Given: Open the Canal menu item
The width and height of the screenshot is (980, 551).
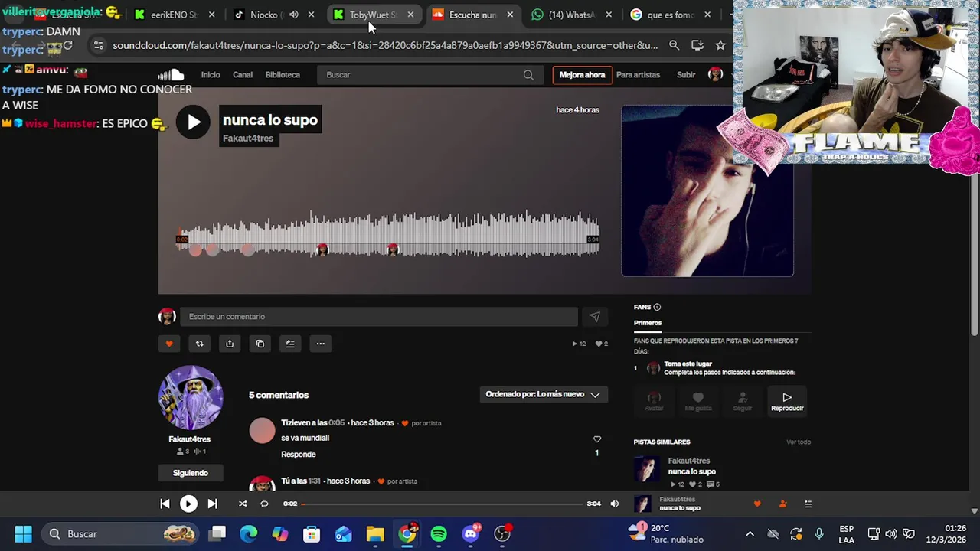Looking at the screenshot, I should [x=243, y=75].
